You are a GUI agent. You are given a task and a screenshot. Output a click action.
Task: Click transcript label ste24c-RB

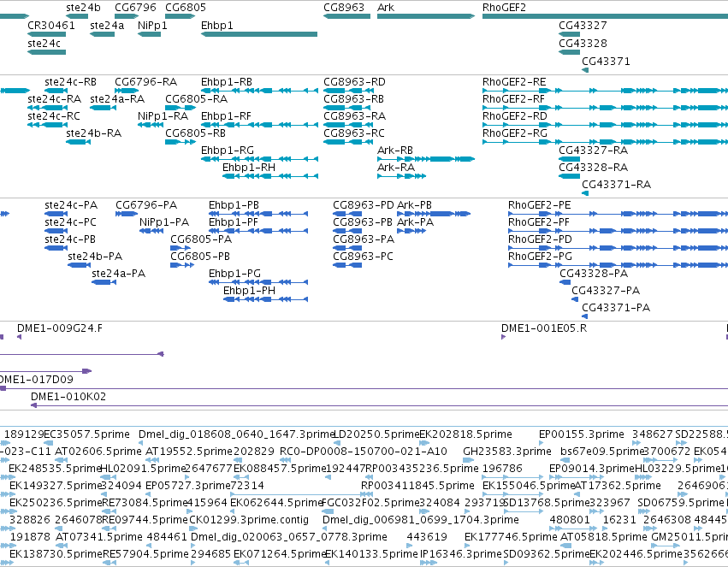point(70,82)
